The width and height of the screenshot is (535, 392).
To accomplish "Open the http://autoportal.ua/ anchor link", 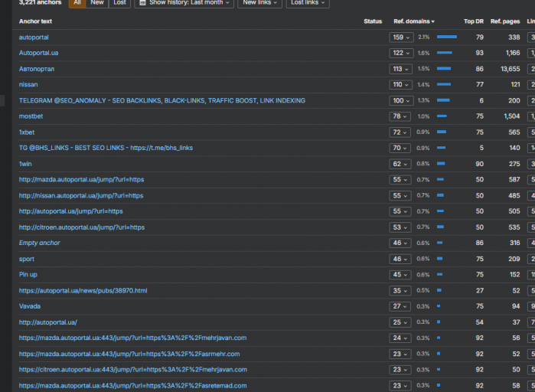I will (48, 322).
